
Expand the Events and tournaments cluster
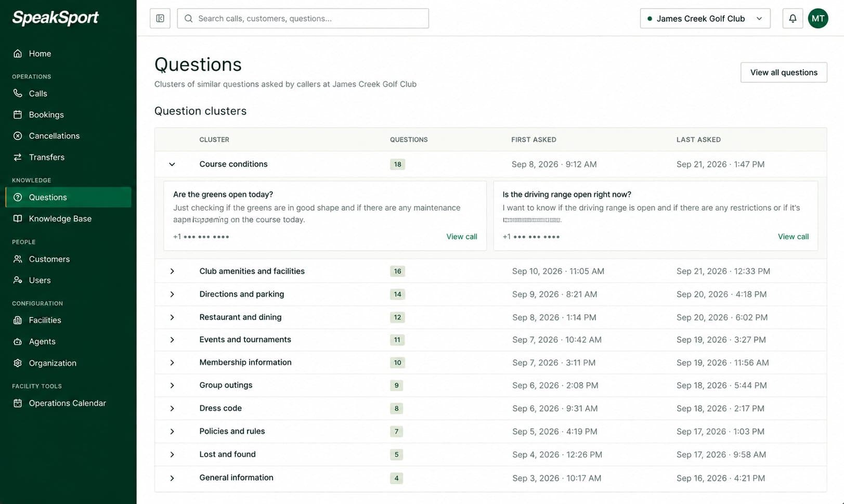[x=172, y=340]
